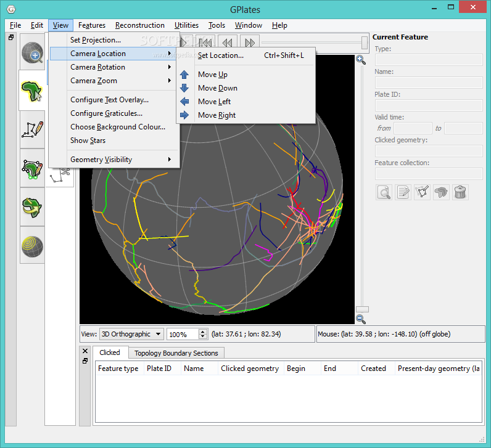Click Copy Geometry to Digitise icon
The width and height of the screenshot is (491, 448).
pyautogui.click(x=422, y=192)
